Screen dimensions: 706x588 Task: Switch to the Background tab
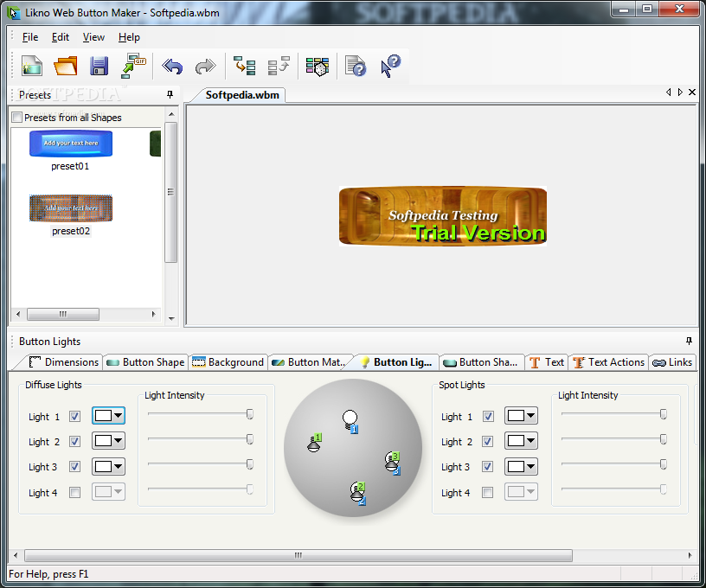tap(228, 362)
